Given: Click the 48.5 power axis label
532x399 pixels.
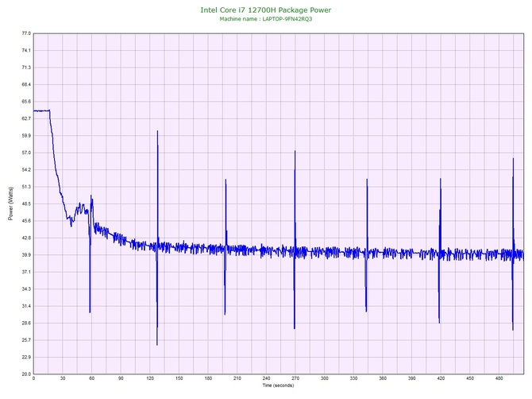Looking at the screenshot, I should point(26,203).
